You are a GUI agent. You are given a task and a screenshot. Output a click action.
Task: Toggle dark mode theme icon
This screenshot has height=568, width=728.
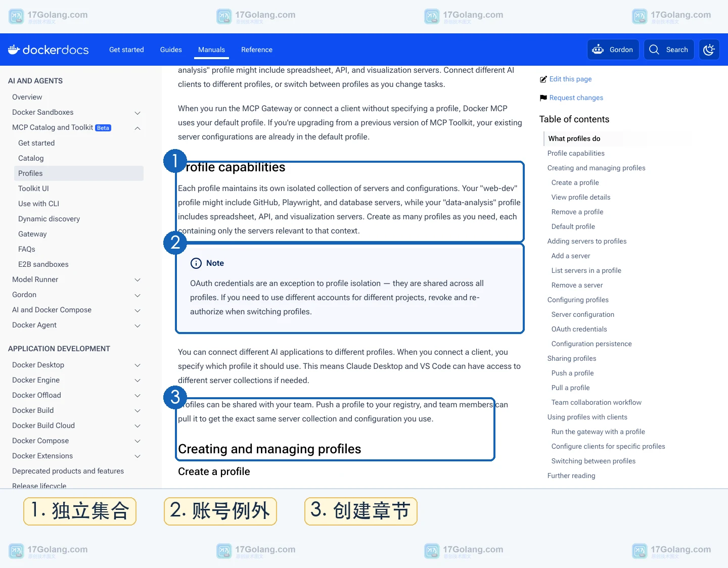[709, 50]
